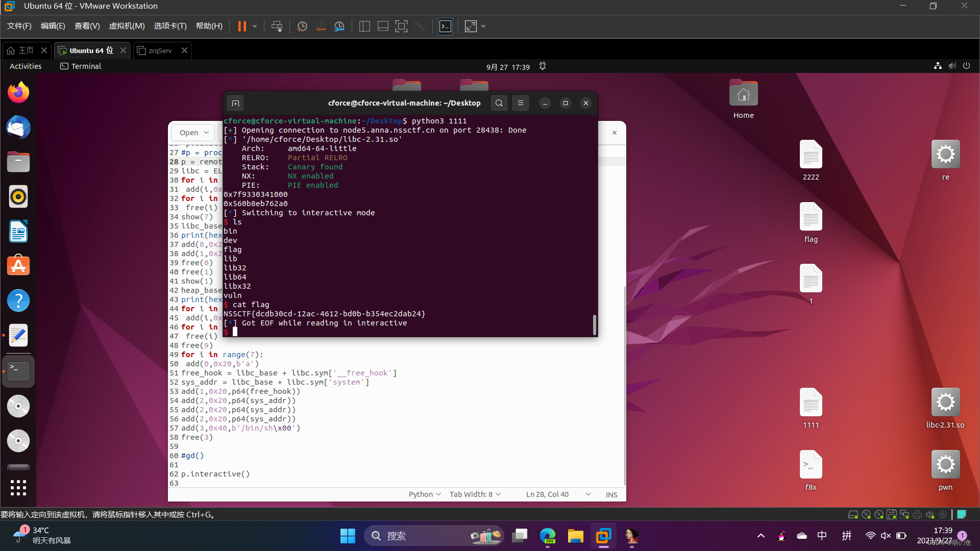The width and height of the screenshot is (980, 551).
Task: Open snapshot manager toolbar icon
Action: pos(339,27)
